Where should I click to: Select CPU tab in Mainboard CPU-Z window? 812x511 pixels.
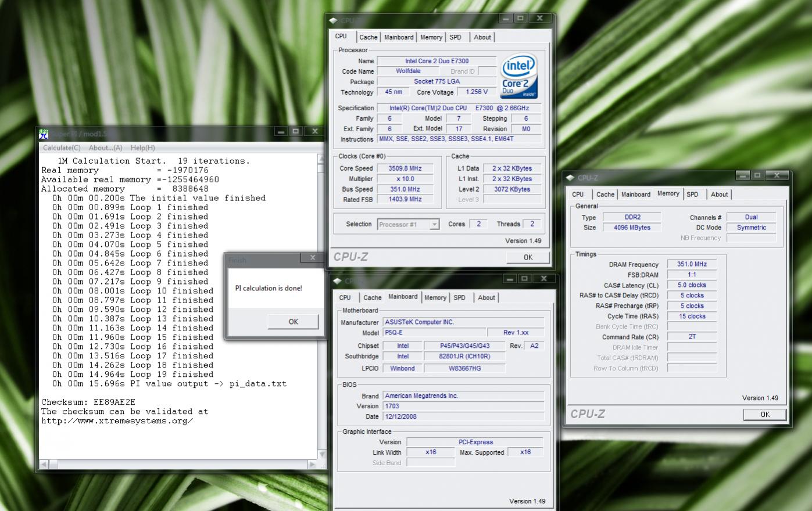345,297
